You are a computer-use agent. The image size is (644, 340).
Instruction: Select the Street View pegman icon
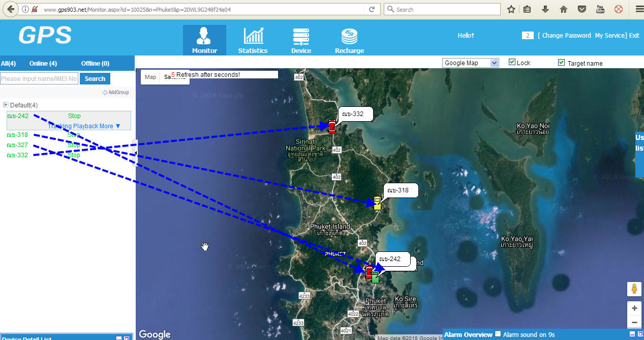634,289
